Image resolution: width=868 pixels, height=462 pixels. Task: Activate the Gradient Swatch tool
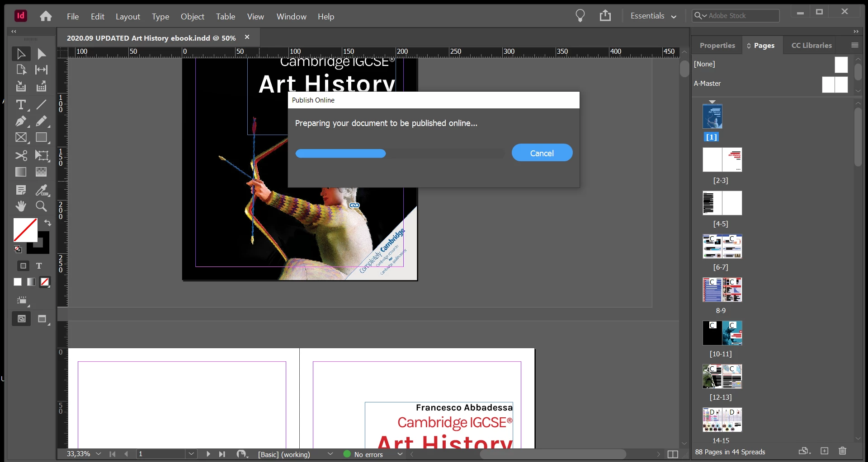pyautogui.click(x=21, y=172)
